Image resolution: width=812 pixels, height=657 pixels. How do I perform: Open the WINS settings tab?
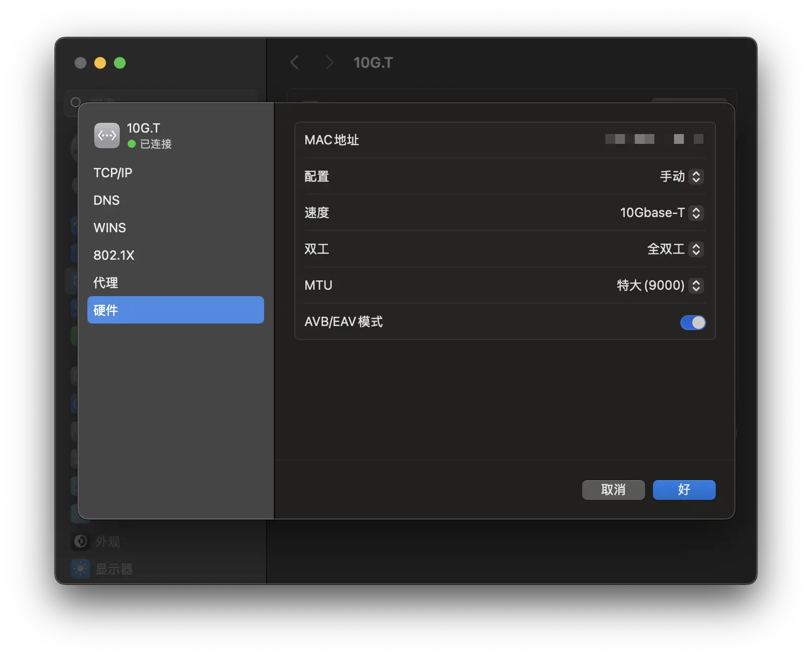(x=110, y=228)
